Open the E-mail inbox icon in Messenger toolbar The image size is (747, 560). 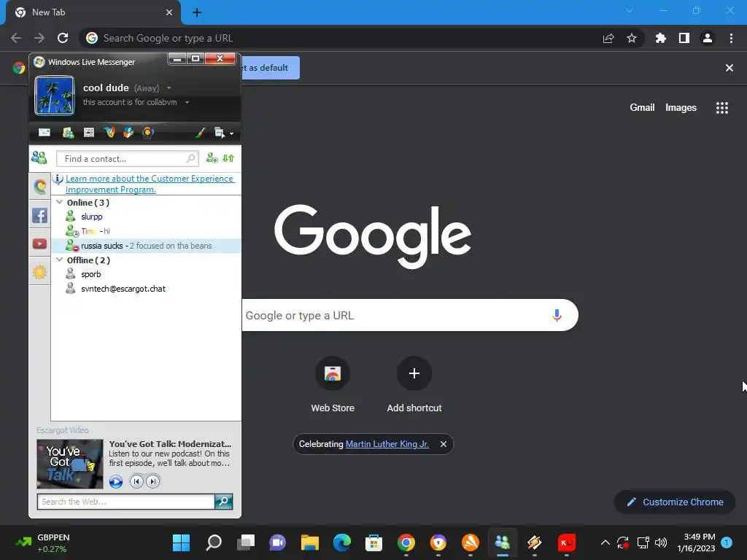pos(44,133)
